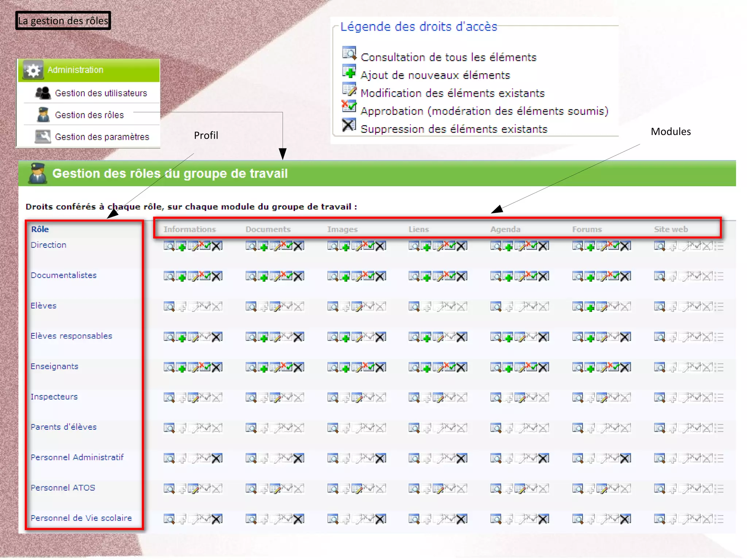Toggle Direction's consultation right on Informations
Screen dimensions: 747x560
169,246
